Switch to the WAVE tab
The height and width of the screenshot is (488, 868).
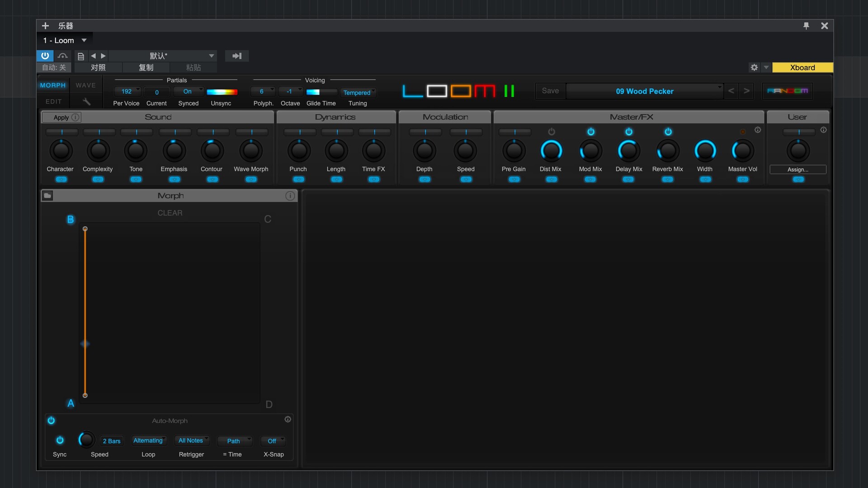tap(85, 85)
